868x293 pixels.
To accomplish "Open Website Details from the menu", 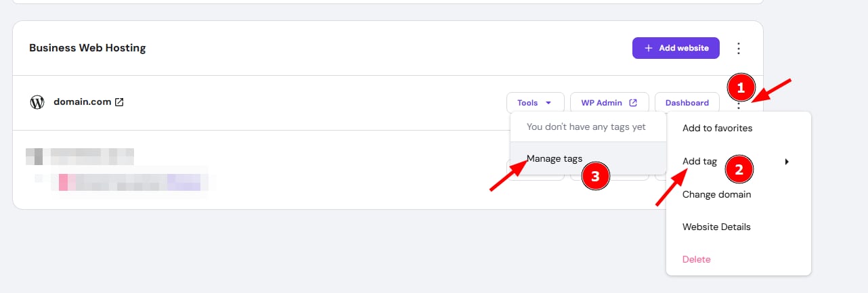I will point(716,227).
